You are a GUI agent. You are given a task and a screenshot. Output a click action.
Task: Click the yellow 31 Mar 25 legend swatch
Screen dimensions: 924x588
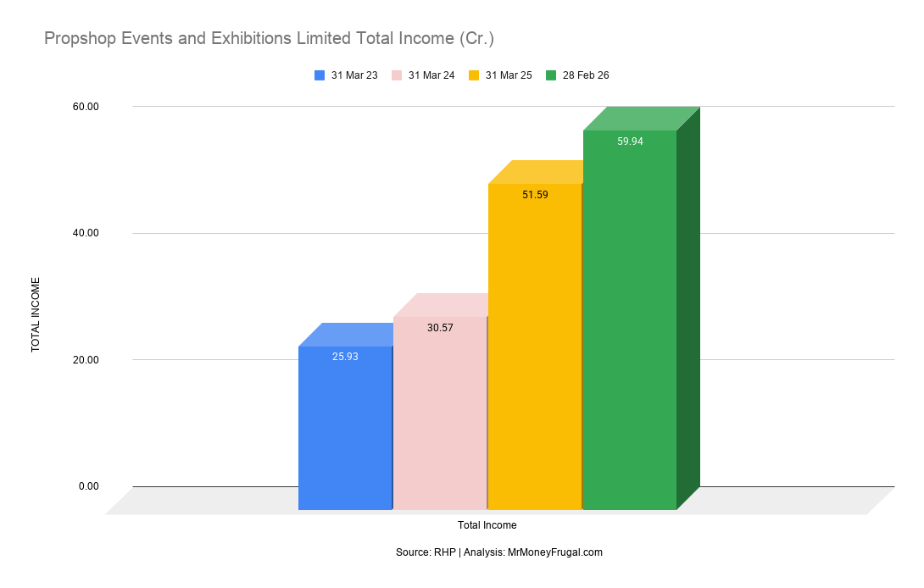point(474,75)
